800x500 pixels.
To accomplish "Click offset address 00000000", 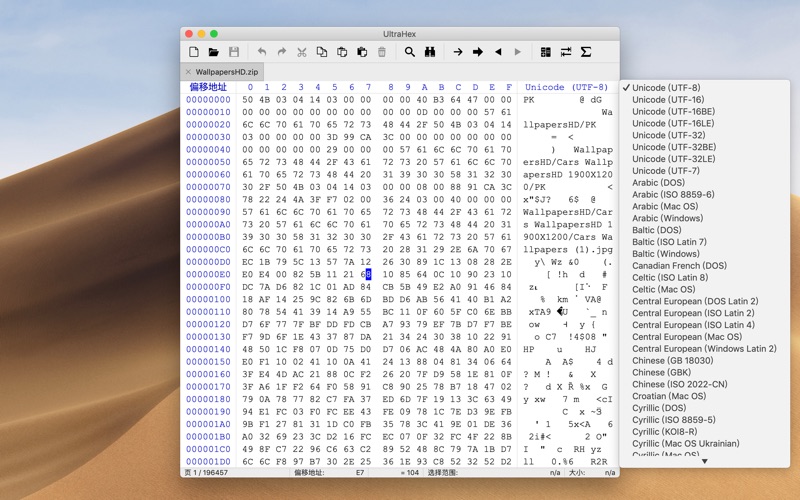I will (208, 99).
